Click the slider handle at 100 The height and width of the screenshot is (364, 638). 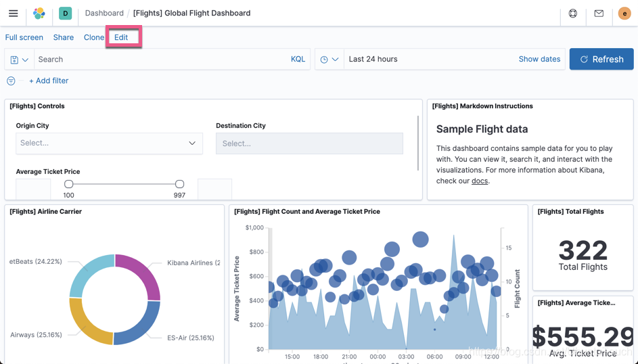tap(69, 184)
